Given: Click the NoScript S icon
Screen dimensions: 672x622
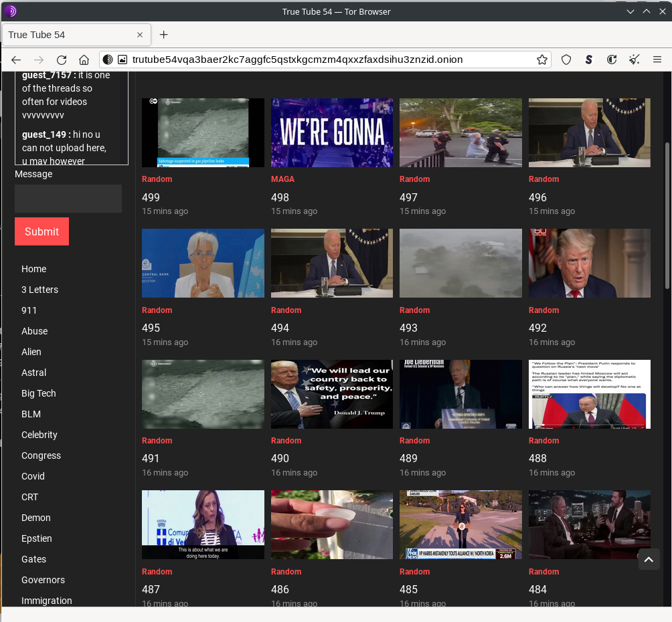Looking at the screenshot, I should pyautogui.click(x=589, y=60).
